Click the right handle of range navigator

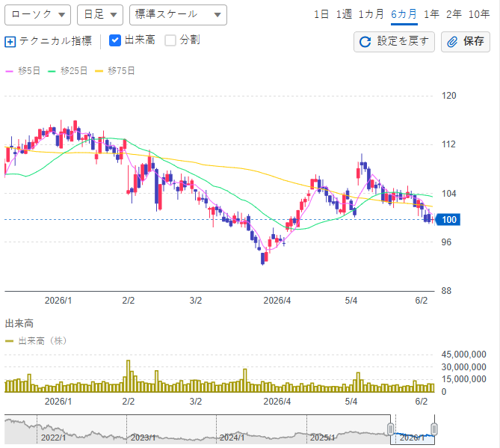click(434, 429)
